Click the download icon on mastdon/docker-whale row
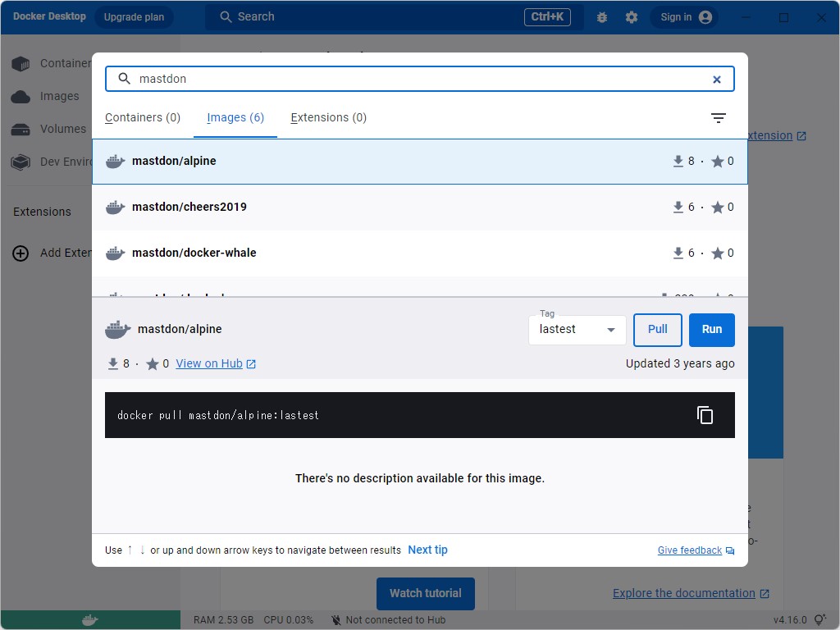840x630 pixels. pyautogui.click(x=678, y=253)
